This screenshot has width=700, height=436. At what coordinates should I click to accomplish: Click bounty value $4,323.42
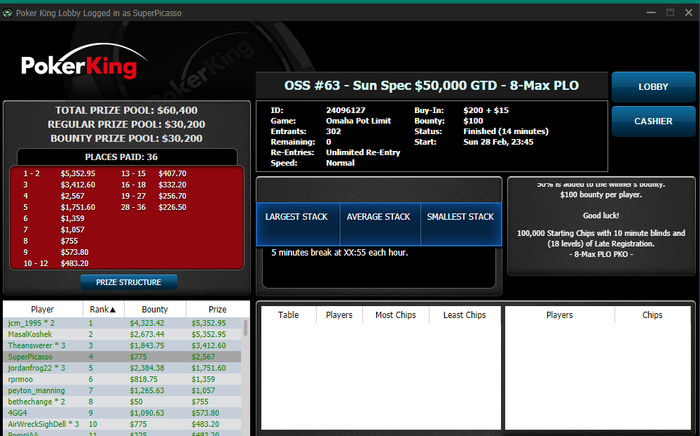147,323
